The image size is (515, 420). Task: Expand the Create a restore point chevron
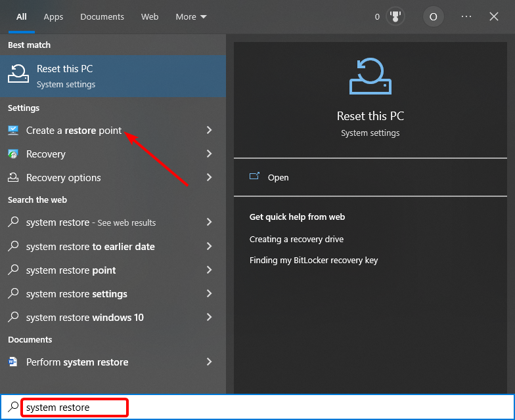[x=209, y=130]
